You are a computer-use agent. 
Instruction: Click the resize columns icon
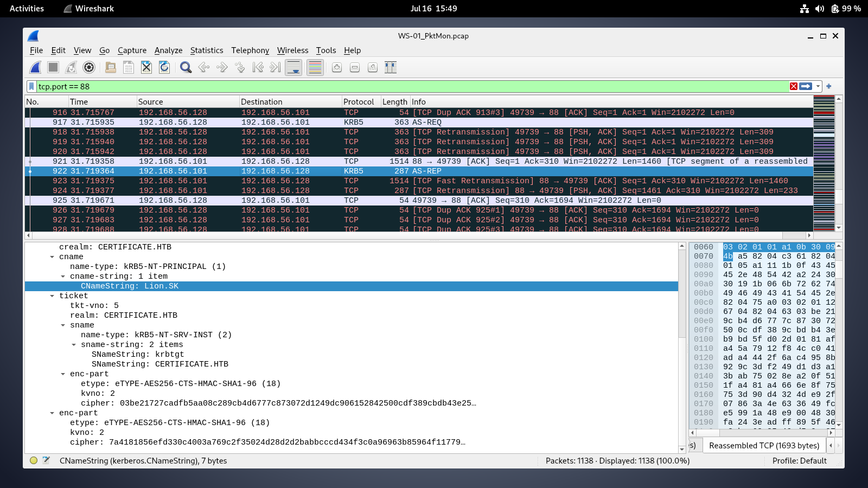391,67
